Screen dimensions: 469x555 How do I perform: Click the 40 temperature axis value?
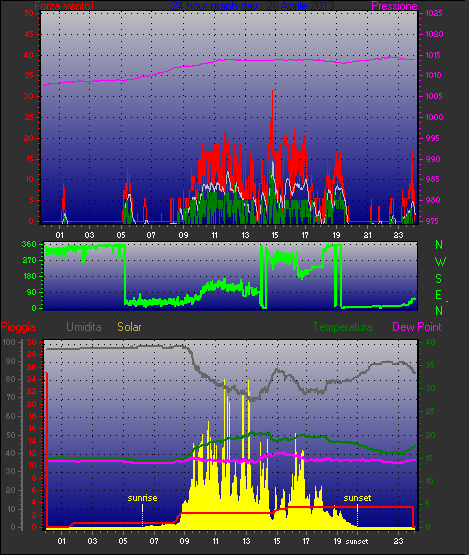click(x=430, y=343)
